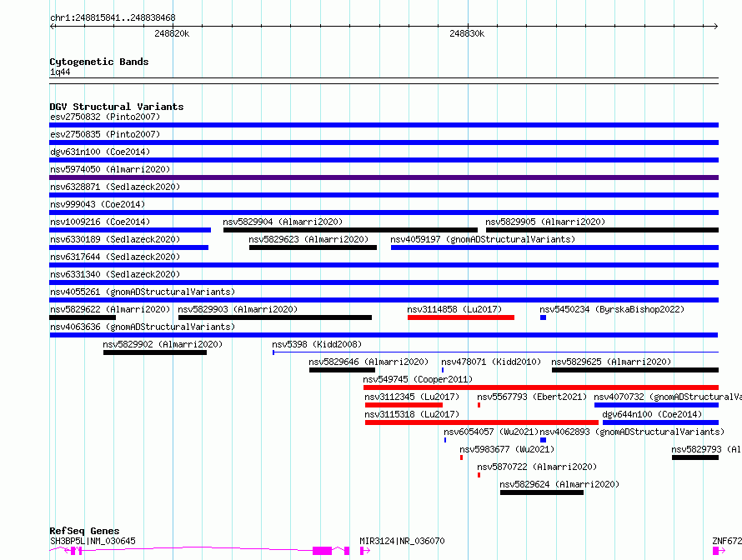Click the purple nsv5974050 (Almarri2020) bar
The width and height of the screenshot is (742, 560).
(x=384, y=177)
